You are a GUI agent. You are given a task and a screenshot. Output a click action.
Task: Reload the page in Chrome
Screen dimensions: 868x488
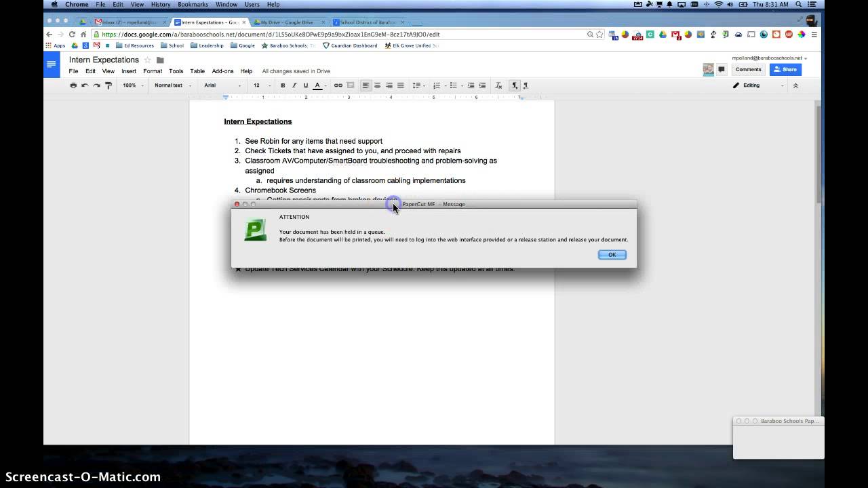pyautogui.click(x=72, y=35)
